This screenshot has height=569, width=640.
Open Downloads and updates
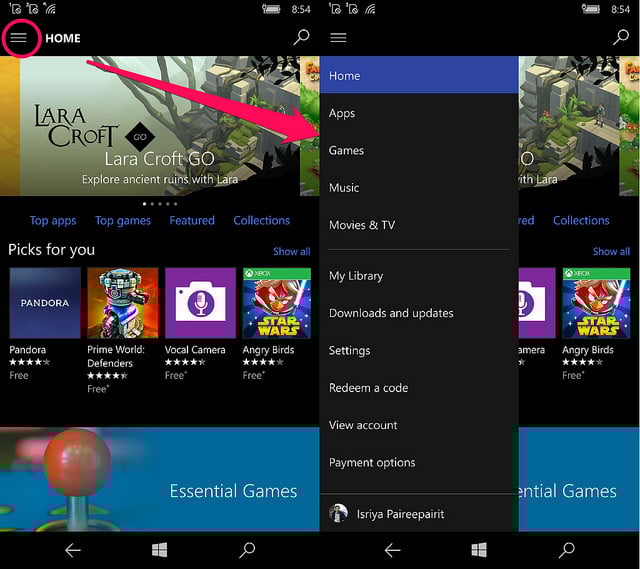(x=419, y=313)
